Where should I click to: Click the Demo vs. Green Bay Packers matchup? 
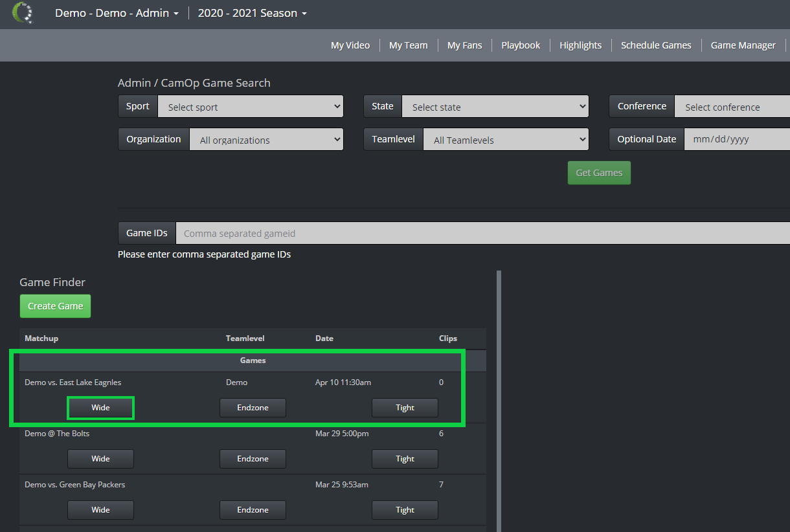tap(75, 485)
